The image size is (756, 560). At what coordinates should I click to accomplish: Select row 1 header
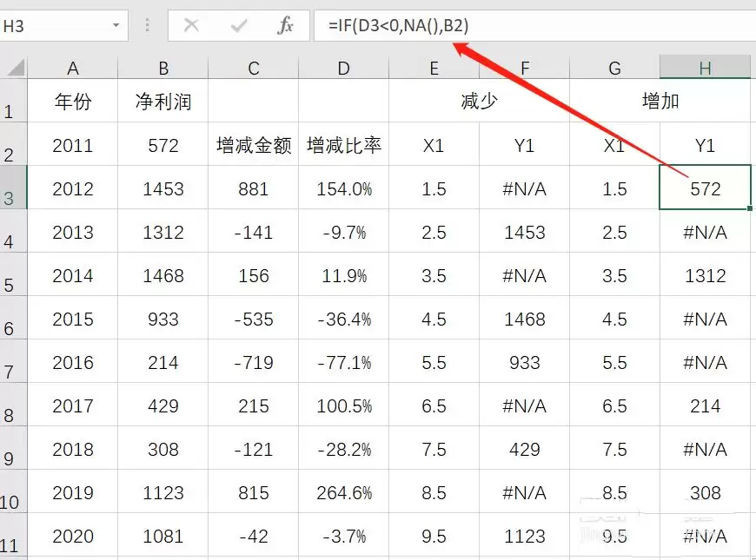(14, 100)
